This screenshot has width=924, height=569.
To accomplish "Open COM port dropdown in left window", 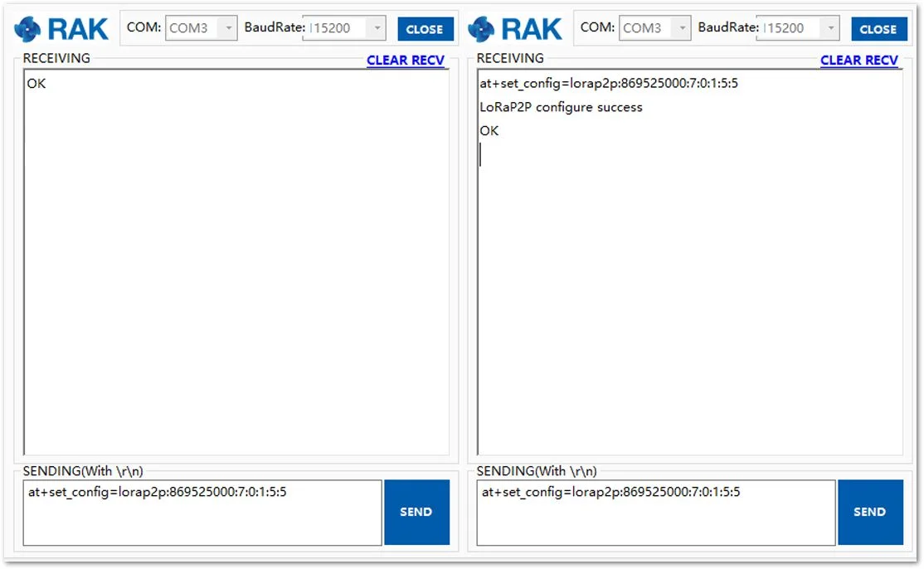I will click(228, 27).
